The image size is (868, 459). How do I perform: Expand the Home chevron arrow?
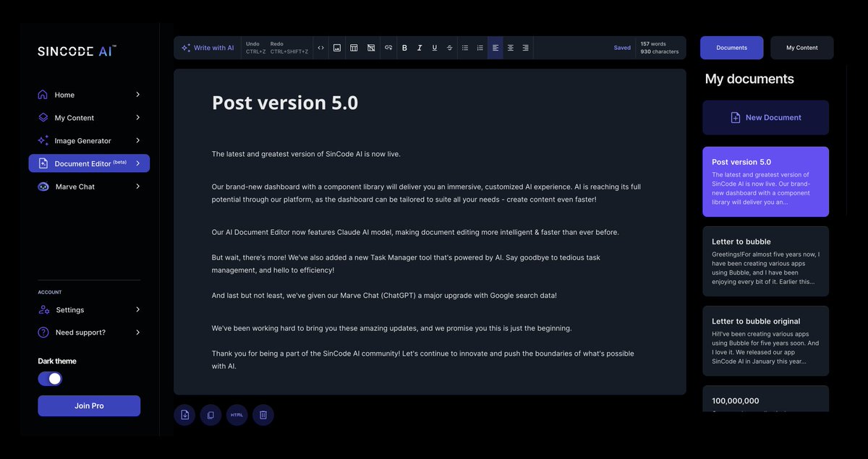137,95
